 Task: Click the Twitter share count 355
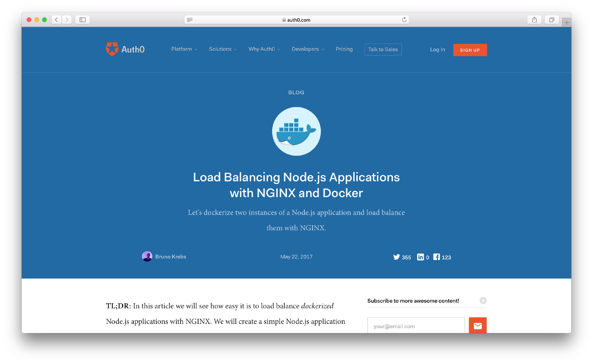406,257
